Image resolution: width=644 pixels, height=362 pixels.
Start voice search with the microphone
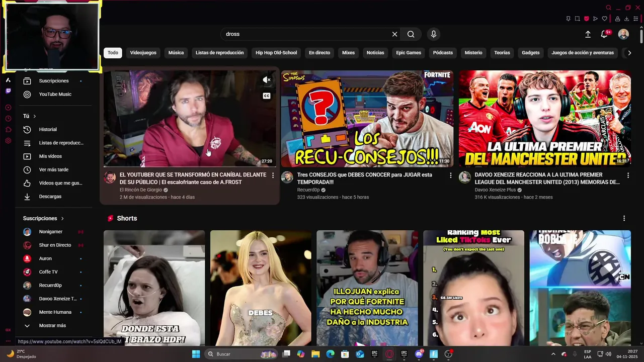pos(434,34)
